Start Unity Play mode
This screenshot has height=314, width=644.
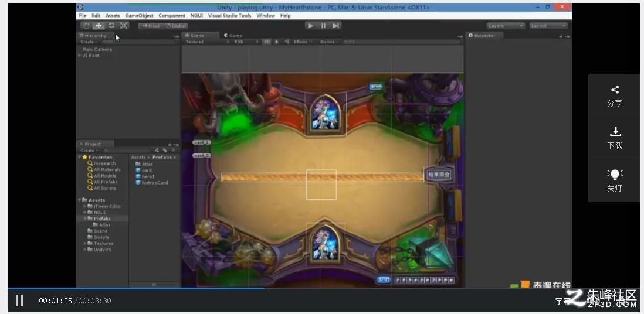tap(310, 26)
